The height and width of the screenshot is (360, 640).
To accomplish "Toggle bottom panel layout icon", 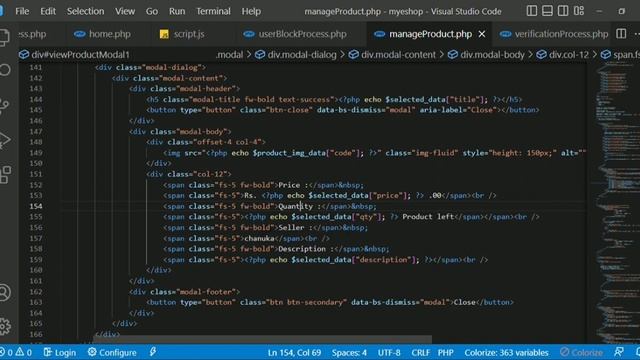I will (547, 11).
